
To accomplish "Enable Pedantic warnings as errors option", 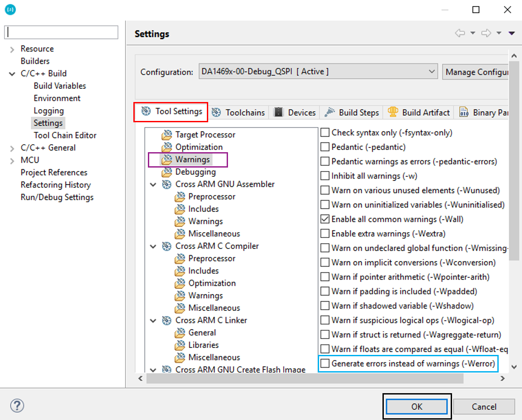I will coord(325,161).
